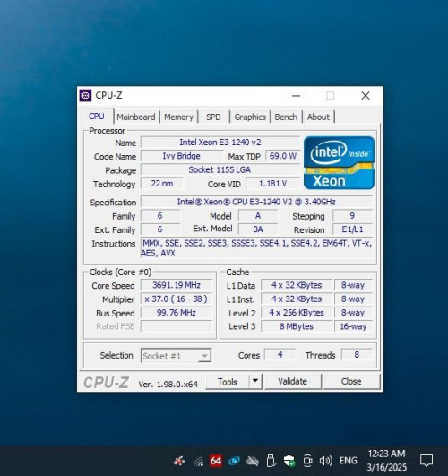Click the 16-way Level 3 associativity
448x476 pixels.
(x=353, y=326)
